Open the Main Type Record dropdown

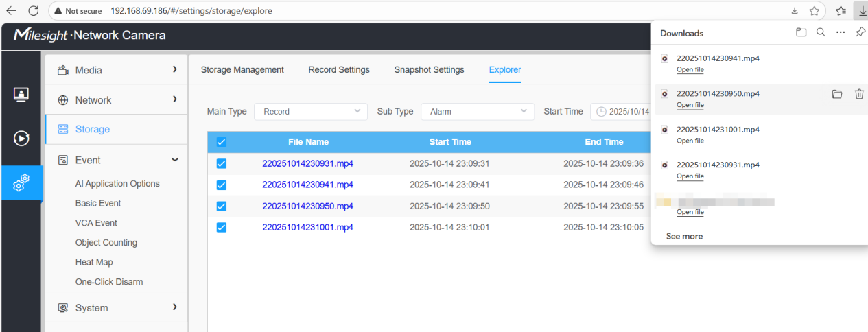click(311, 111)
